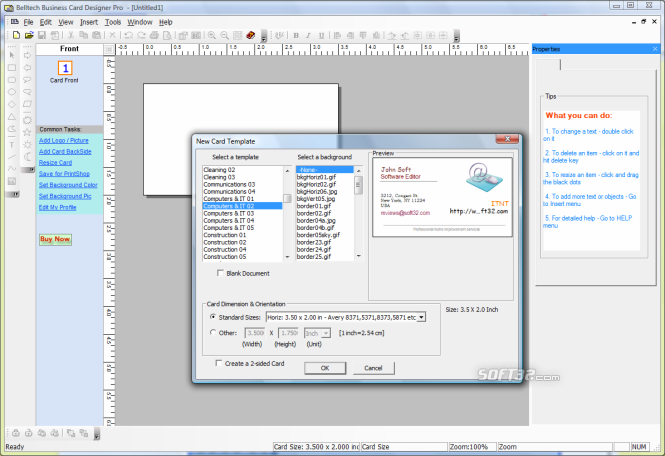Click the Undo arrow icon
Image resolution: width=665 pixels, height=456 pixels.
click(x=129, y=35)
